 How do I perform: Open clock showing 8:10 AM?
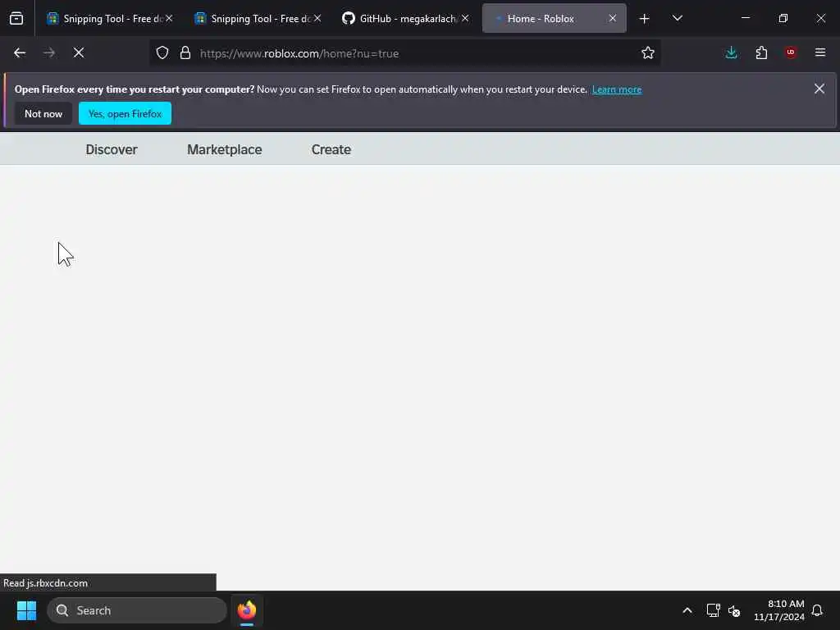(779, 610)
